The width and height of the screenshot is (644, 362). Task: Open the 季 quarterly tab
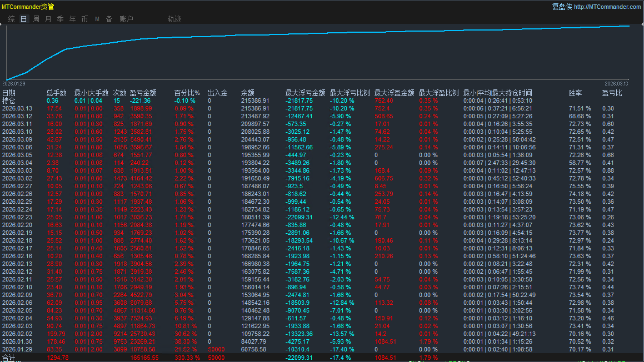click(61, 19)
